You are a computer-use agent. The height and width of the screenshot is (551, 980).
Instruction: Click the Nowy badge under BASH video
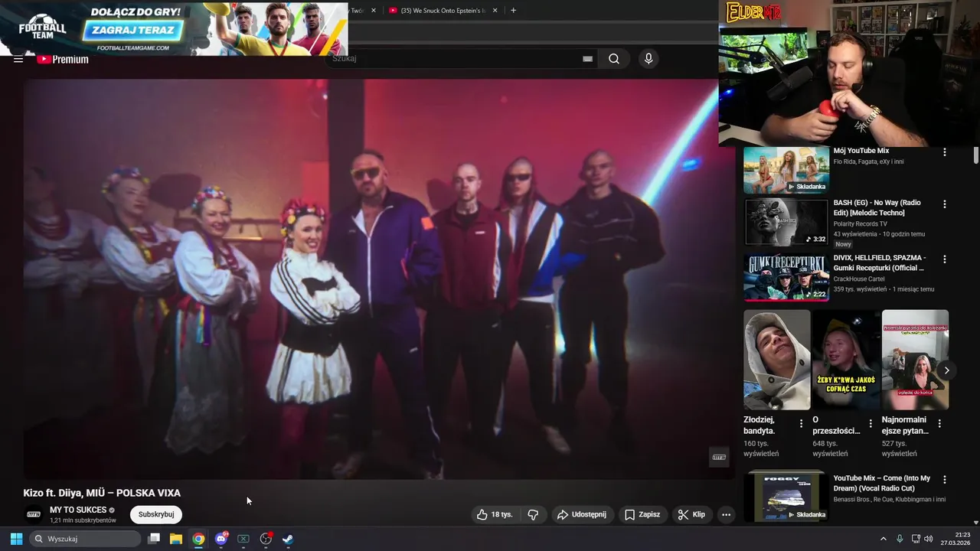tap(843, 244)
